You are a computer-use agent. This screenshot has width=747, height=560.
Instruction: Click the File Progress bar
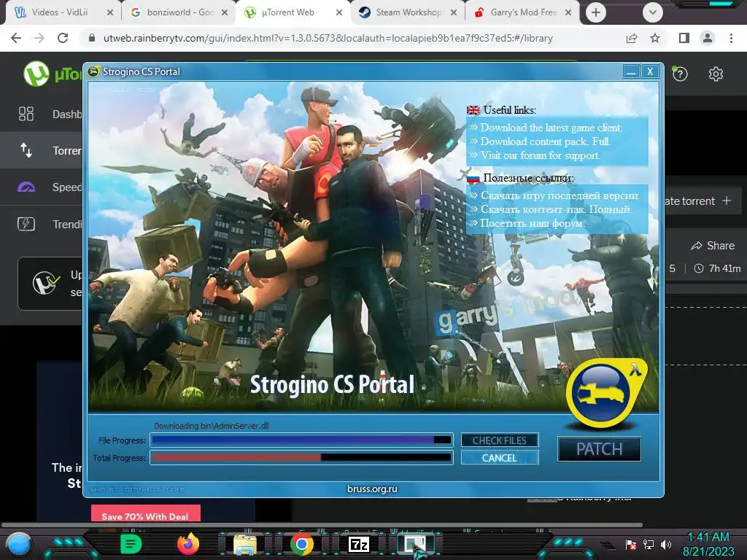click(301, 440)
